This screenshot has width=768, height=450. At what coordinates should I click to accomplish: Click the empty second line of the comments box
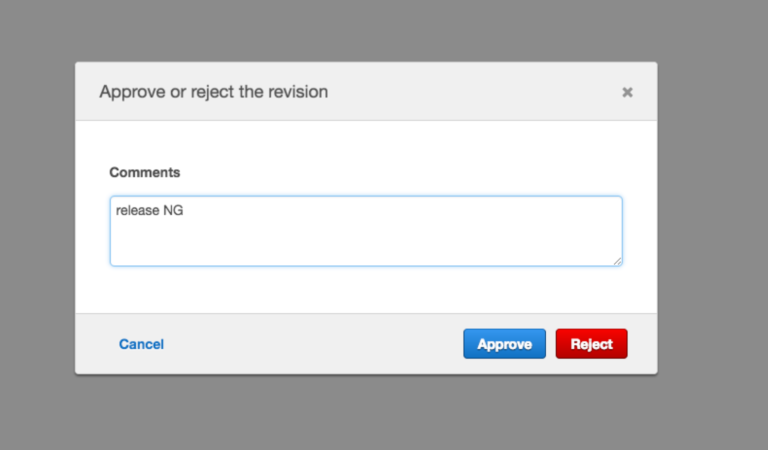coord(300,230)
